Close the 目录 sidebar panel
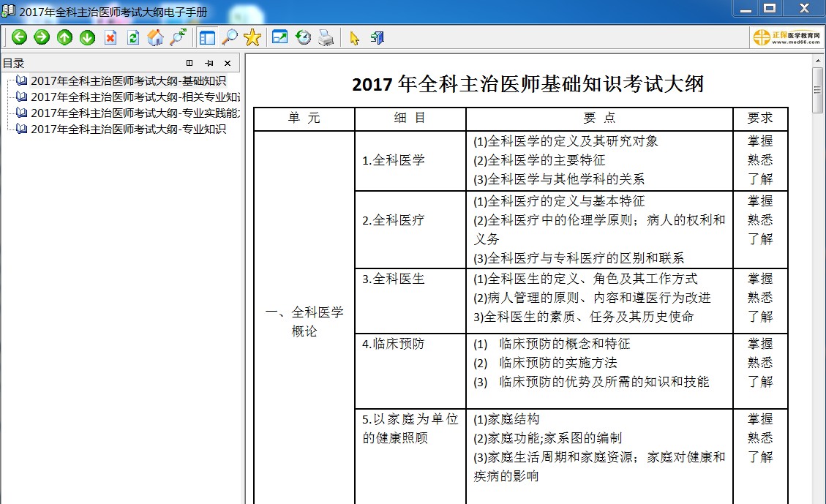This screenshot has height=504, width=826. click(x=226, y=63)
